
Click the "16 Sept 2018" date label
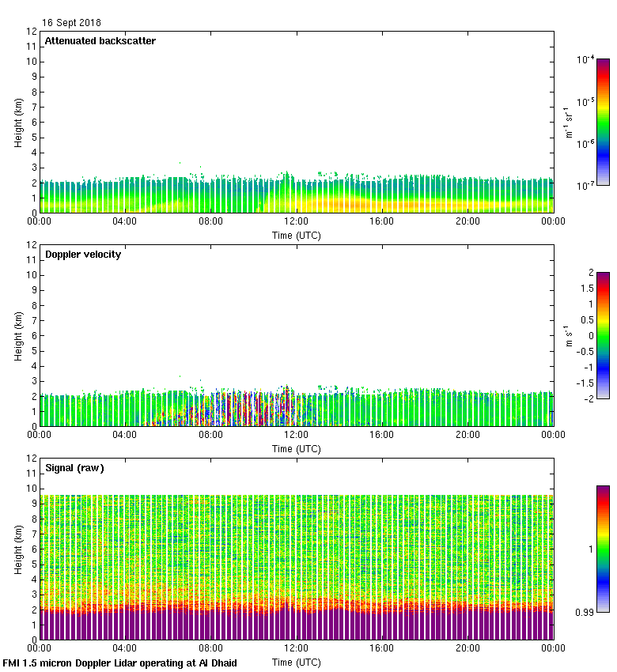tap(71, 23)
